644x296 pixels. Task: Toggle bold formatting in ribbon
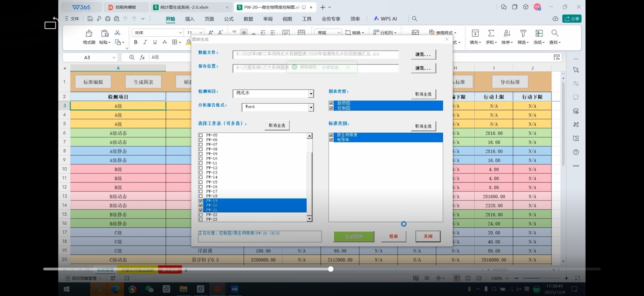click(x=136, y=42)
